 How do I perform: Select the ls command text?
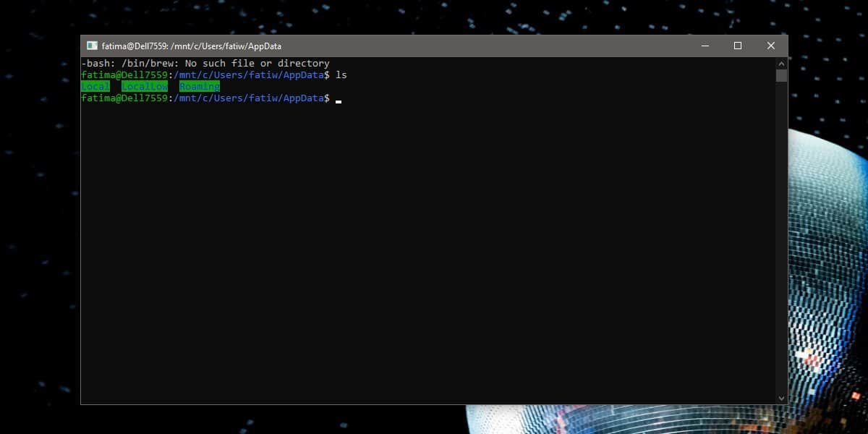click(x=343, y=75)
